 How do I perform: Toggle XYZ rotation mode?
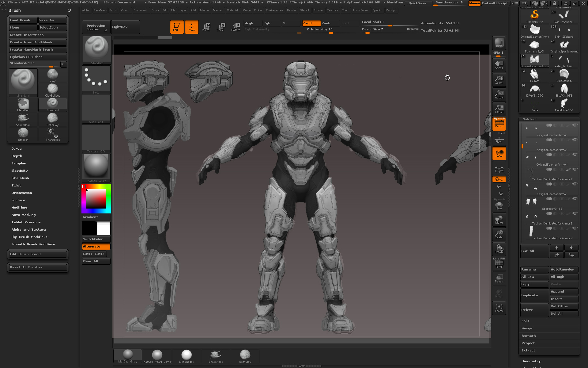pos(499,179)
